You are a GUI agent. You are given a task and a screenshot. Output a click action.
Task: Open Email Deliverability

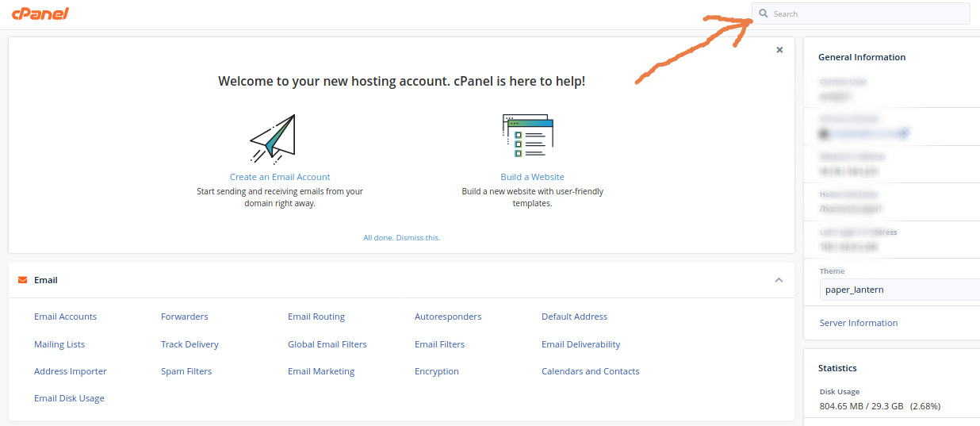(x=580, y=344)
